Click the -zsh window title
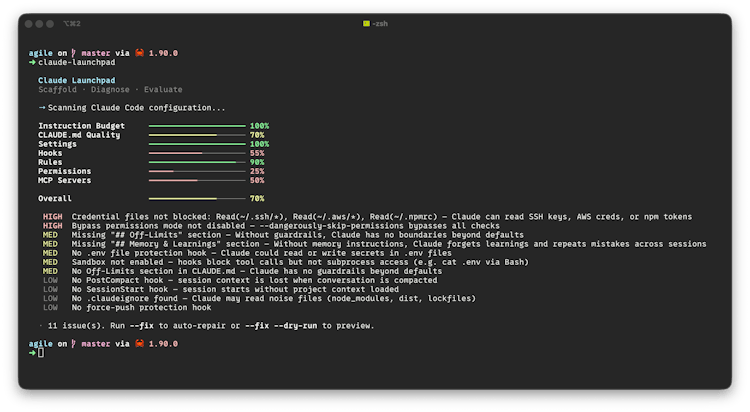Screen dimensions: 750x412 [x=380, y=22]
